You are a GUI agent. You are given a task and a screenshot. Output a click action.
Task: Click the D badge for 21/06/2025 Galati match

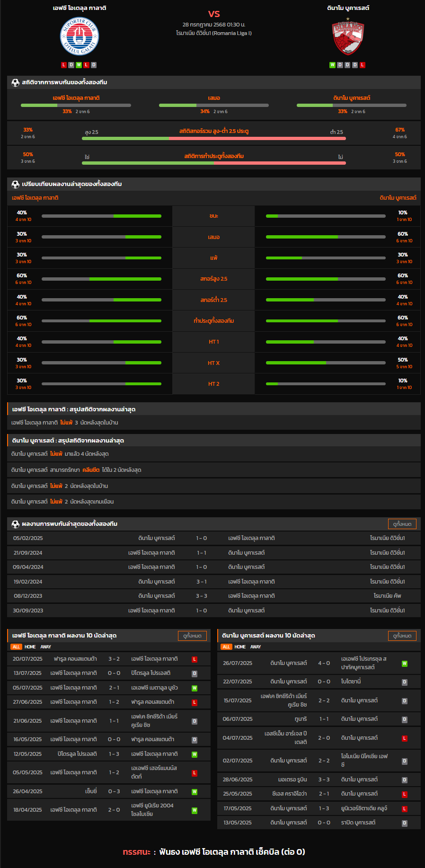[x=195, y=721]
